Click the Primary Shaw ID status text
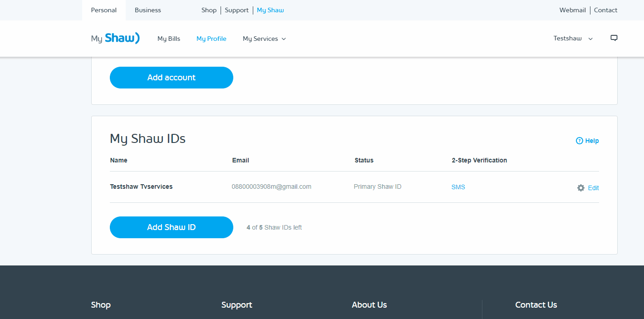 [378, 186]
